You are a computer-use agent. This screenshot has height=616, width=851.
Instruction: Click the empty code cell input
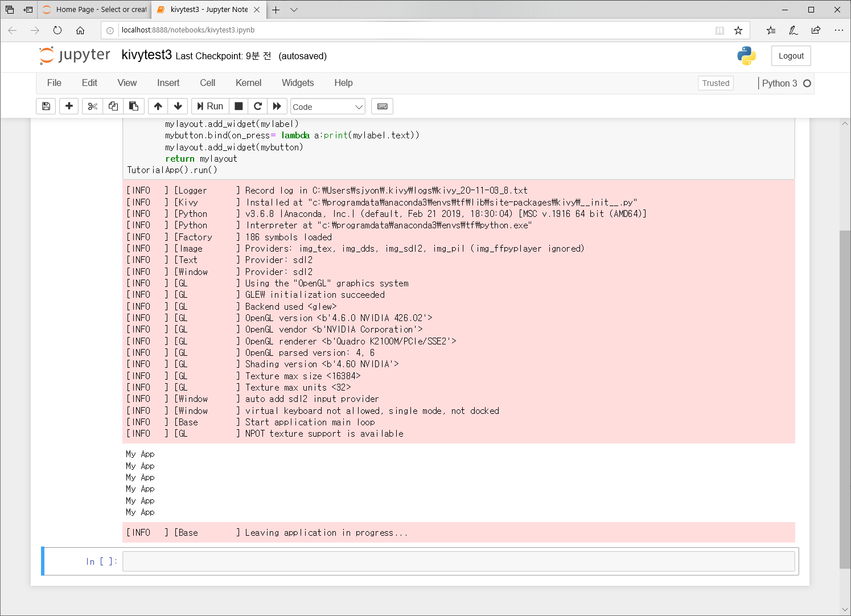click(458, 561)
